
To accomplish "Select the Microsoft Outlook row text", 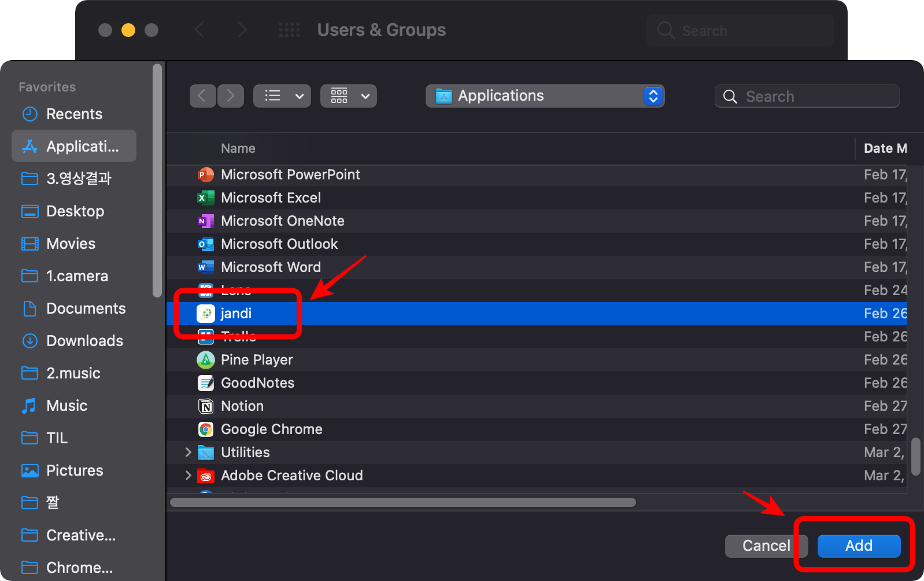I will click(x=279, y=244).
